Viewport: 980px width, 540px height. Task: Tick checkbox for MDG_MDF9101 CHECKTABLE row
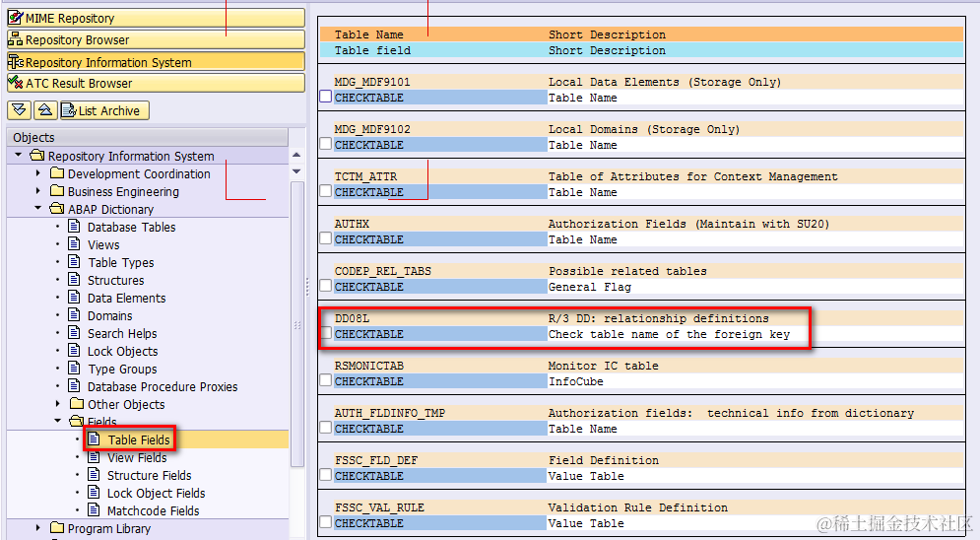[x=326, y=97]
